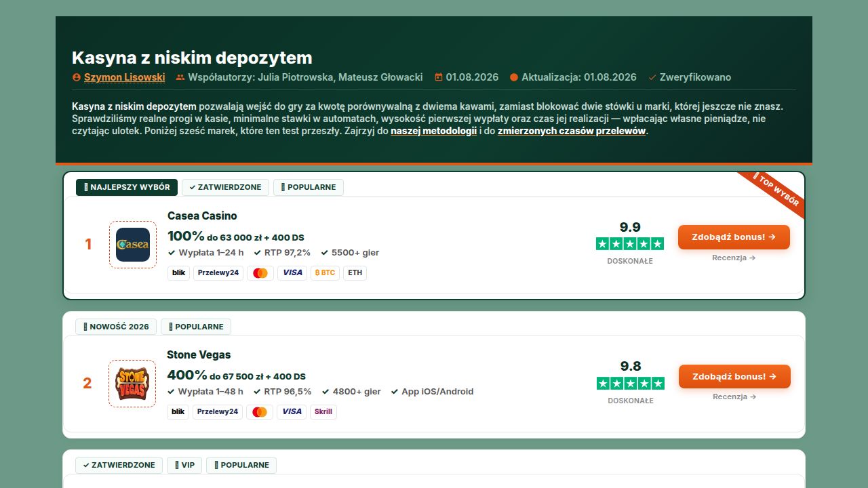This screenshot has width=868, height=488.
Task: Click the Stone Vegas blik payment icon
Action: tap(178, 412)
